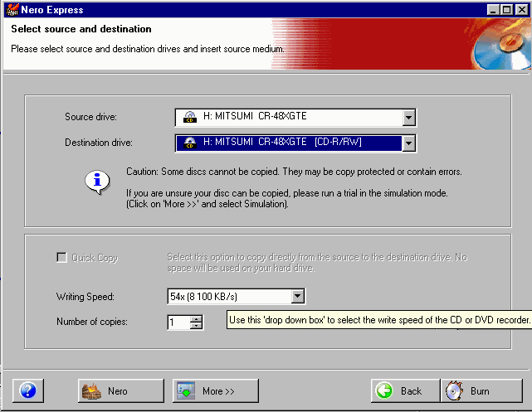Close the Nero Express window
532x412 pixels.
[x=522, y=9]
